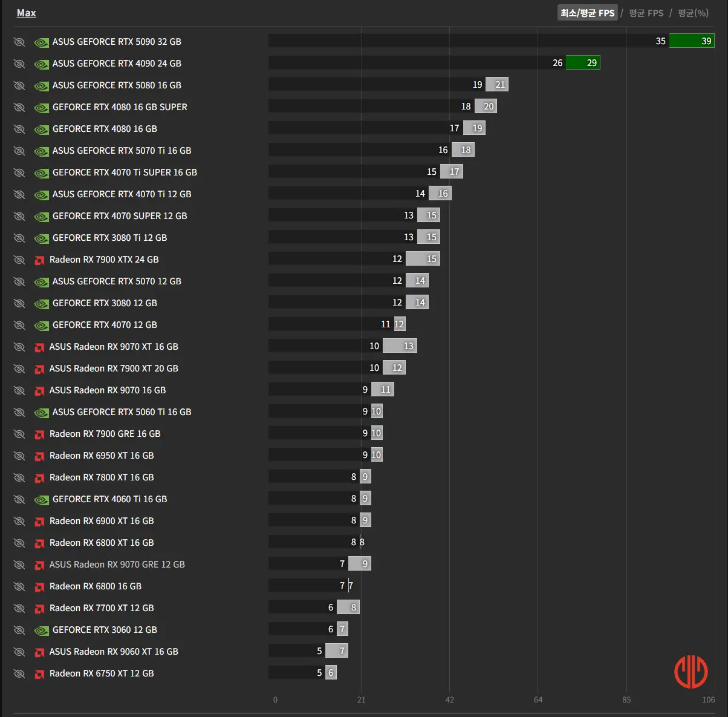This screenshot has height=717, width=728.
Task: Switch to the 평균(%) tab
Action: coord(693,13)
